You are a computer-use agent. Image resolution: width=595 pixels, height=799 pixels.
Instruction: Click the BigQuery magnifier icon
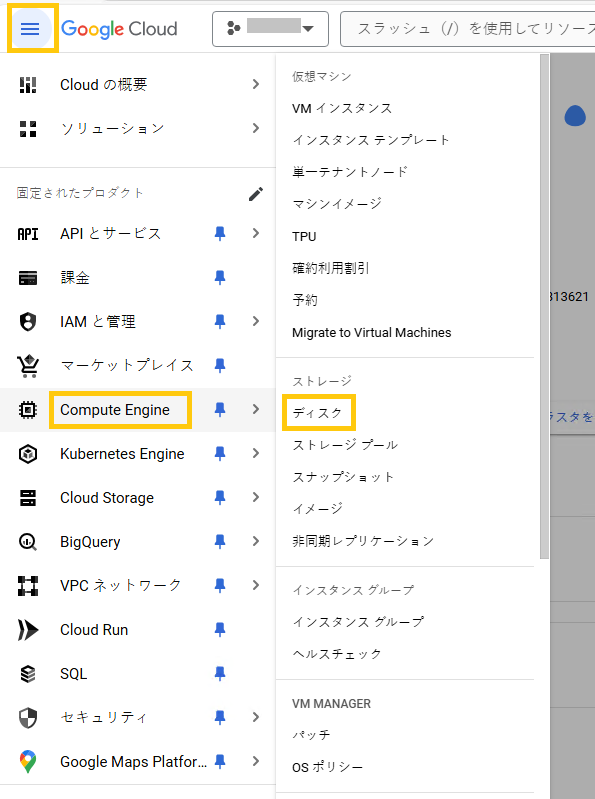coord(28,542)
